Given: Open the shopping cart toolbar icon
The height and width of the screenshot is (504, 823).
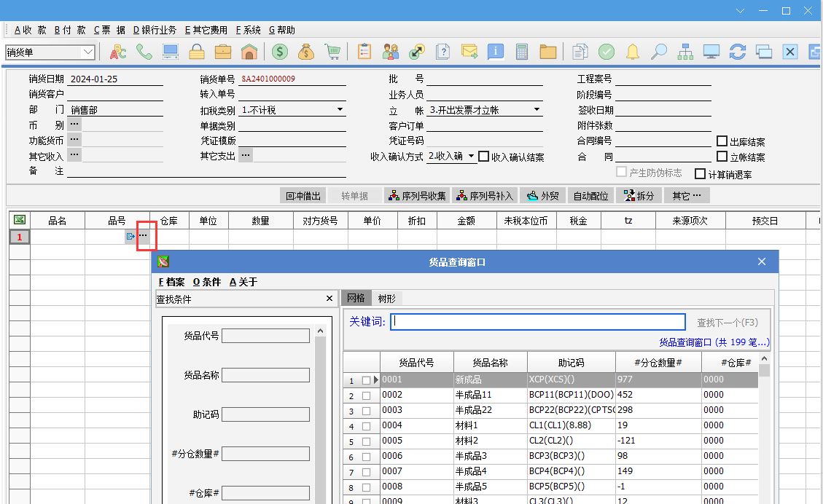Looking at the screenshot, I should [x=332, y=52].
